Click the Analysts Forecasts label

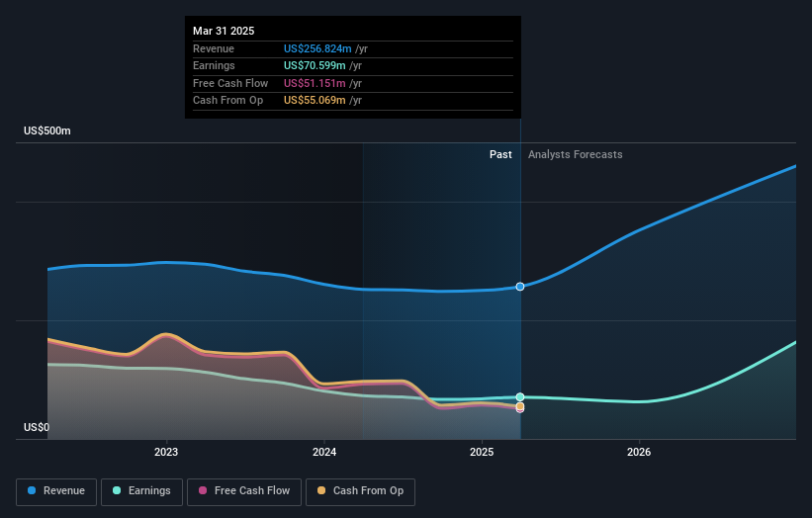(576, 154)
